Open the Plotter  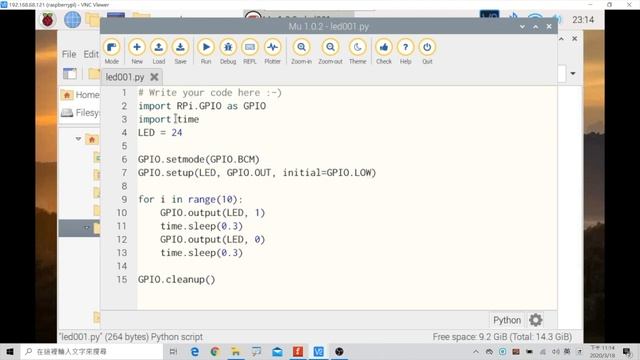click(x=272, y=51)
